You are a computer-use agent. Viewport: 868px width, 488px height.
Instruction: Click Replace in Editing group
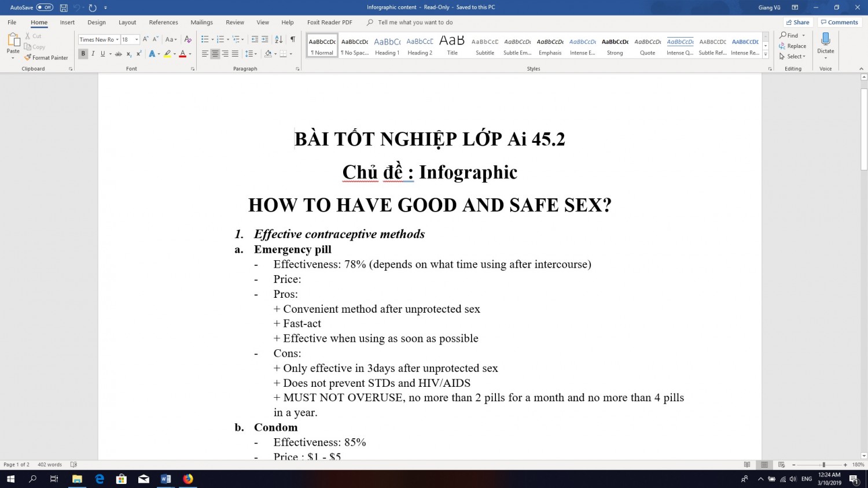[x=792, y=46]
